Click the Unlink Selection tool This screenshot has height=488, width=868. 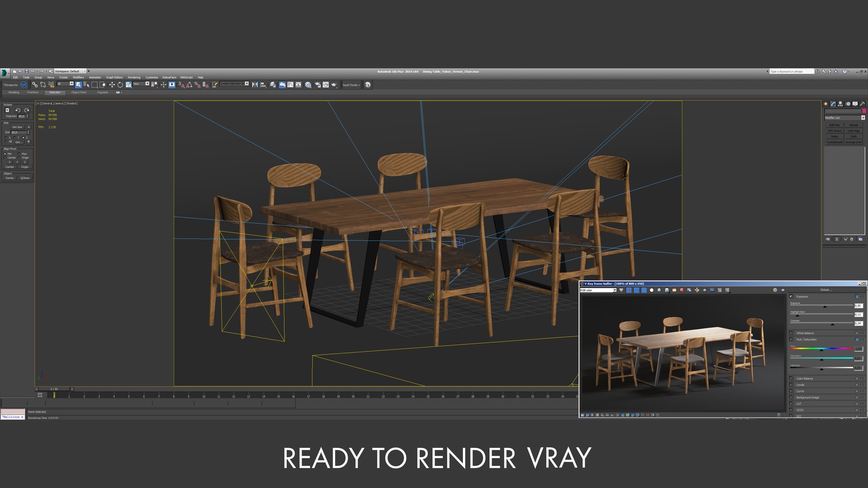pyautogui.click(x=42, y=84)
